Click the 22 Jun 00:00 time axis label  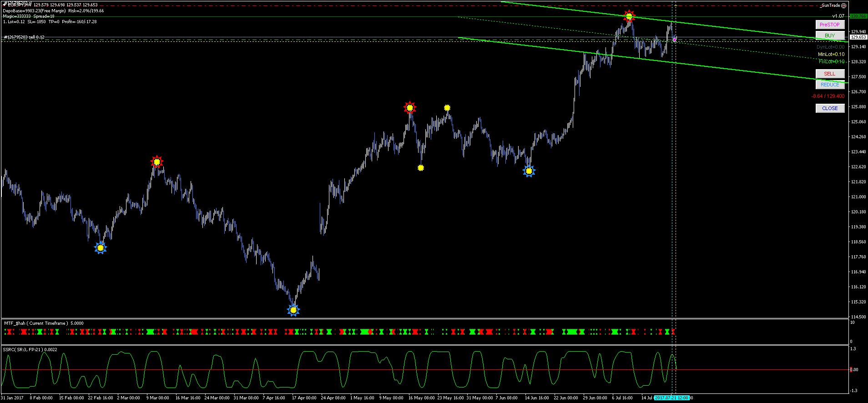(566, 398)
